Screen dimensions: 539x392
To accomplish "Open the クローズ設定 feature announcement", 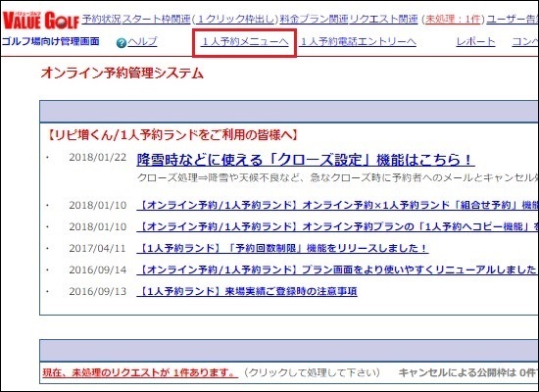I will pyautogui.click(x=306, y=160).
